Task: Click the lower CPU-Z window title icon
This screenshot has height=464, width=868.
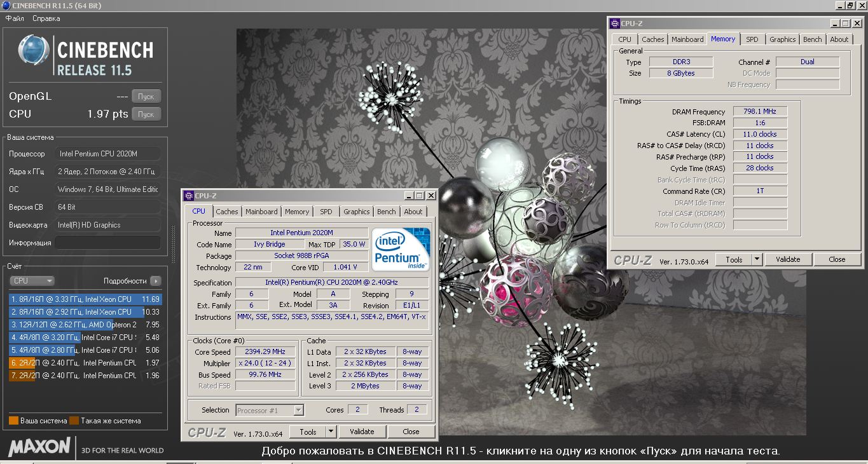Action: coord(188,196)
